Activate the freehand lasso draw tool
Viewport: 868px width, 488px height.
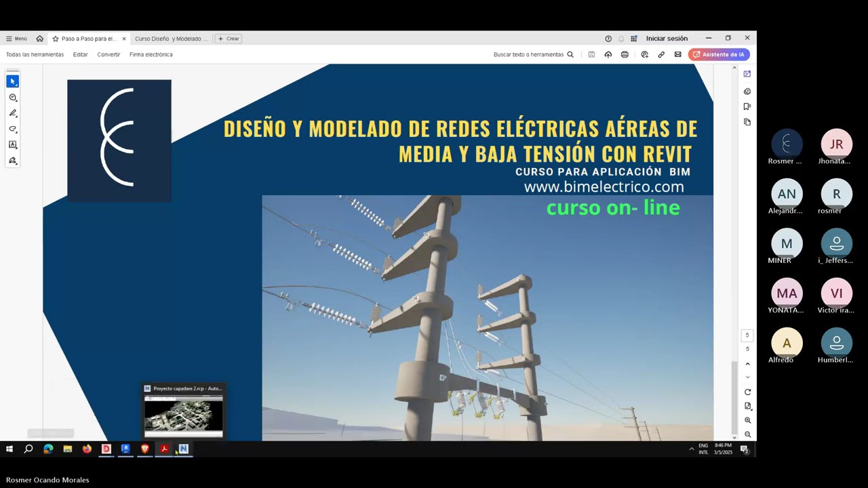tap(12, 129)
